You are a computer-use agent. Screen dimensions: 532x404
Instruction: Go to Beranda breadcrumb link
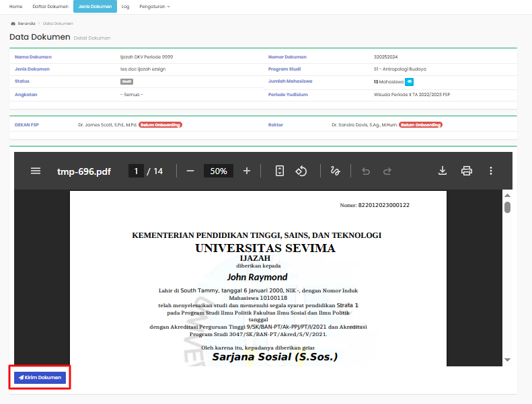[x=26, y=24]
